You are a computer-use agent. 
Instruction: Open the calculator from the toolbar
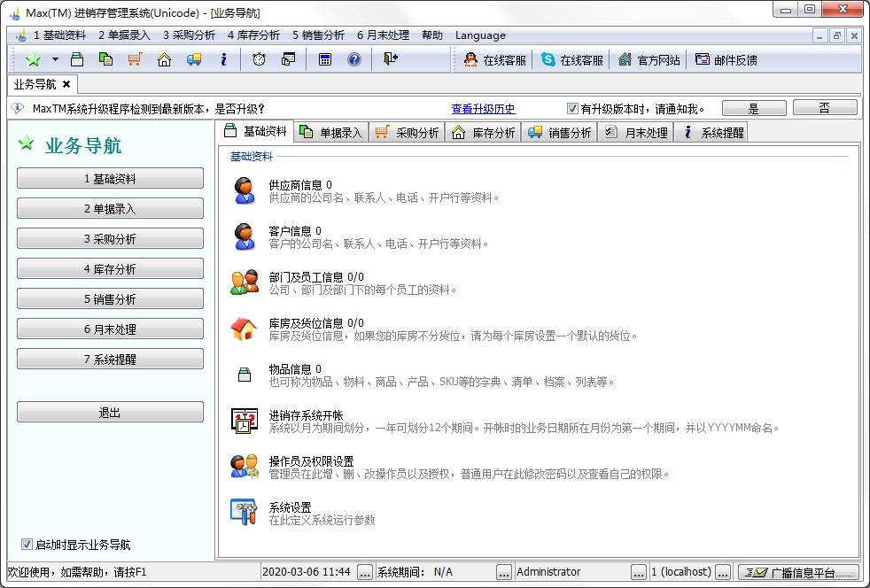point(325,59)
